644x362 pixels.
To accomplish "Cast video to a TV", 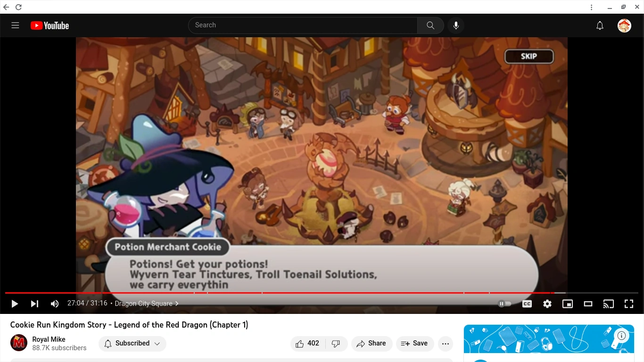I will pos(609,304).
